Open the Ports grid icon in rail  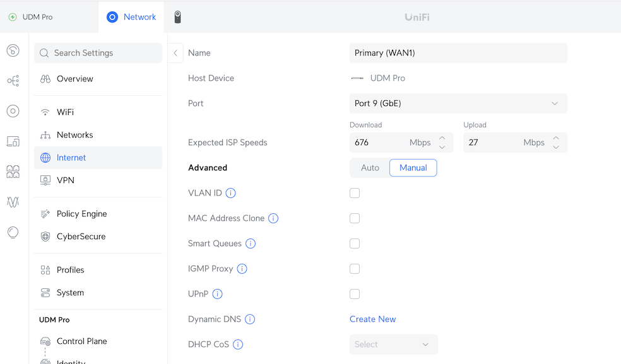pyautogui.click(x=13, y=172)
